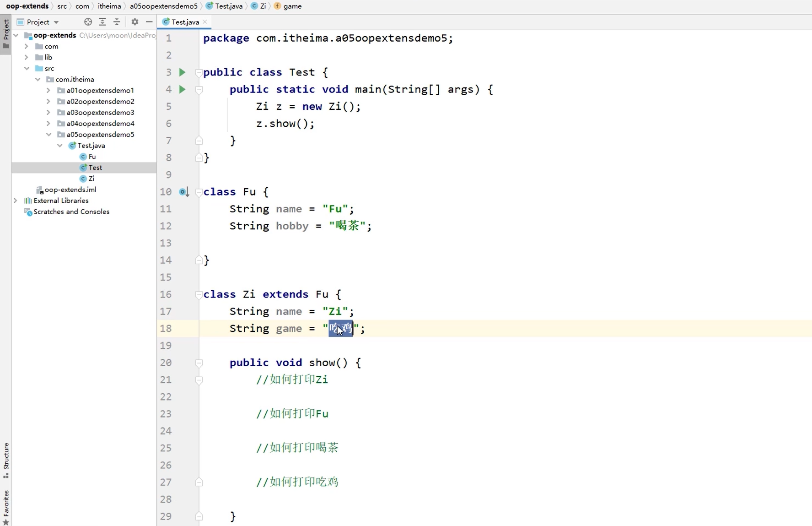
Task: Click the itheima breadcrumb item
Action: (109, 6)
